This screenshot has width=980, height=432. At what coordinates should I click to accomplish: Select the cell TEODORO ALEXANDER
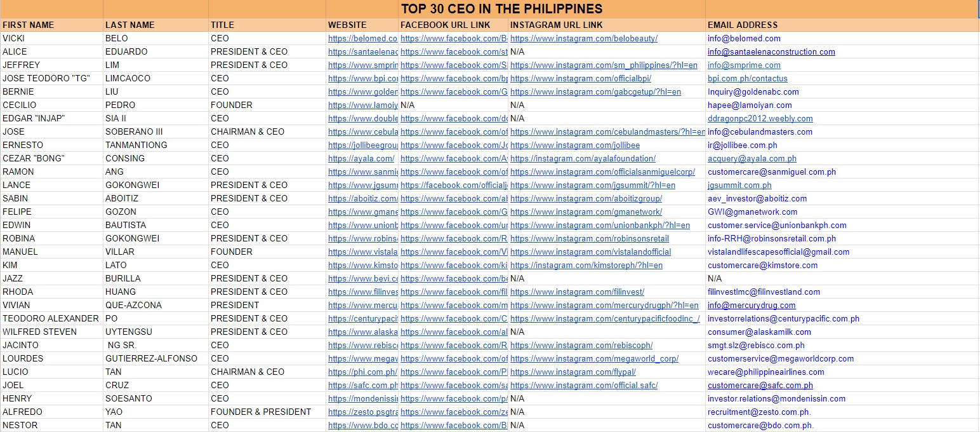[51, 319]
